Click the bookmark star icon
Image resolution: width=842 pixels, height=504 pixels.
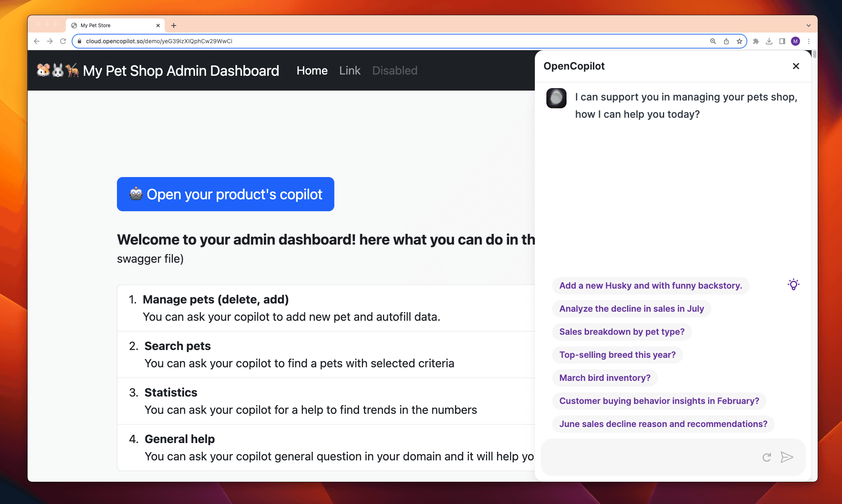739,41
